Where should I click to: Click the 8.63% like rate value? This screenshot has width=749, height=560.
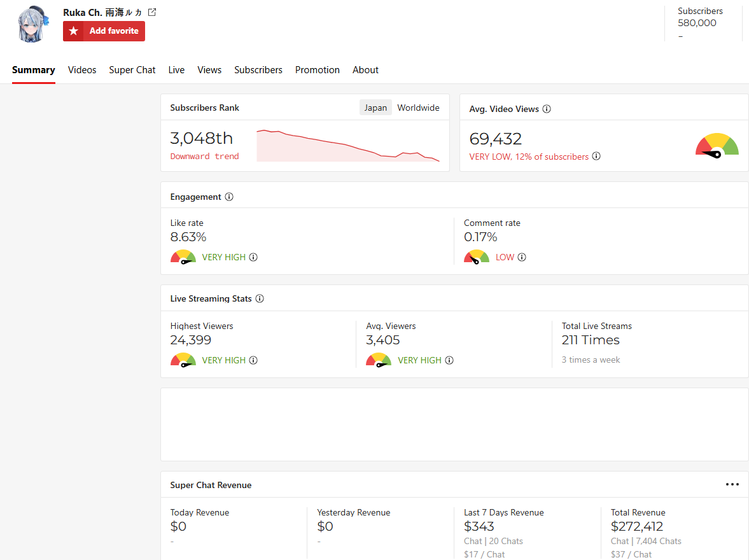click(188, 237)
